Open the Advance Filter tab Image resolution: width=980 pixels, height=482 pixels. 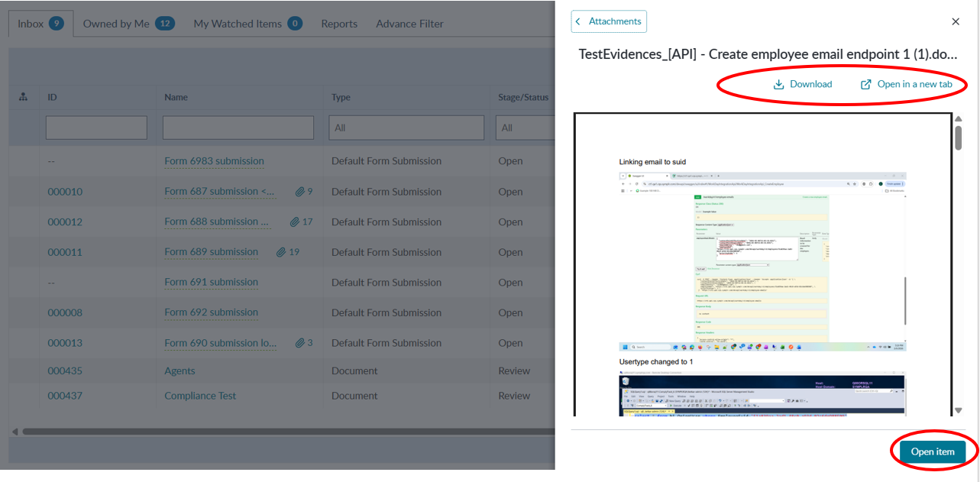pyautogui.click(x=409, y=24)
